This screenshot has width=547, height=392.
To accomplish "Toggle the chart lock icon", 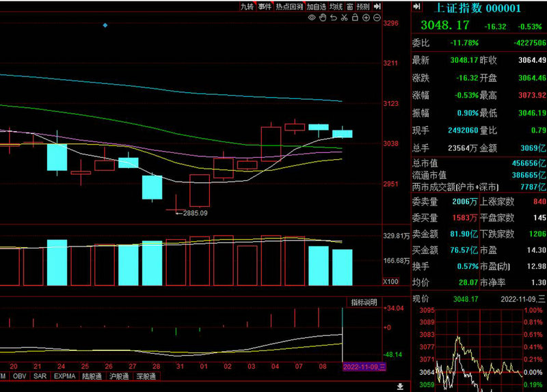I will pyautogui.click(x=354, y=18).
